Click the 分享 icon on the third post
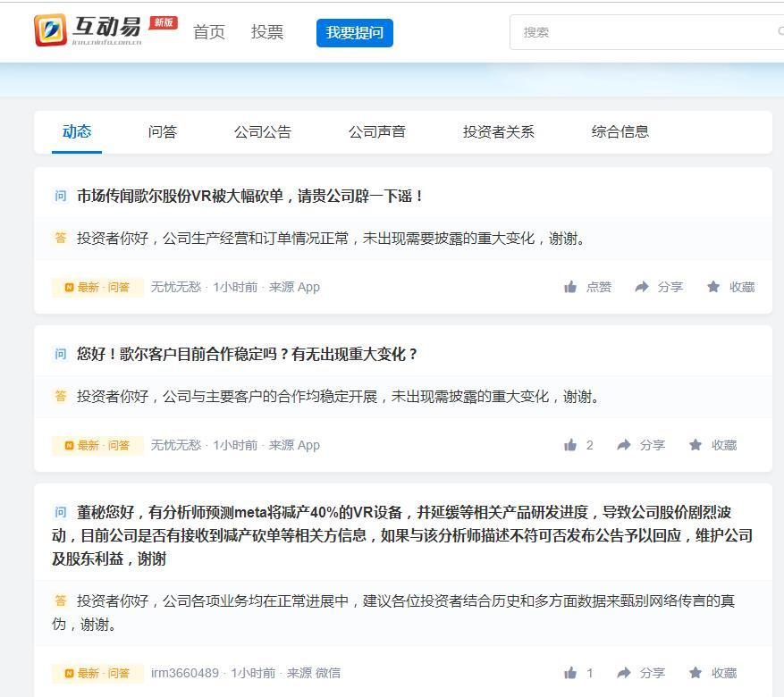Viewport: 784px width, 697px height. tap(645, 673)
